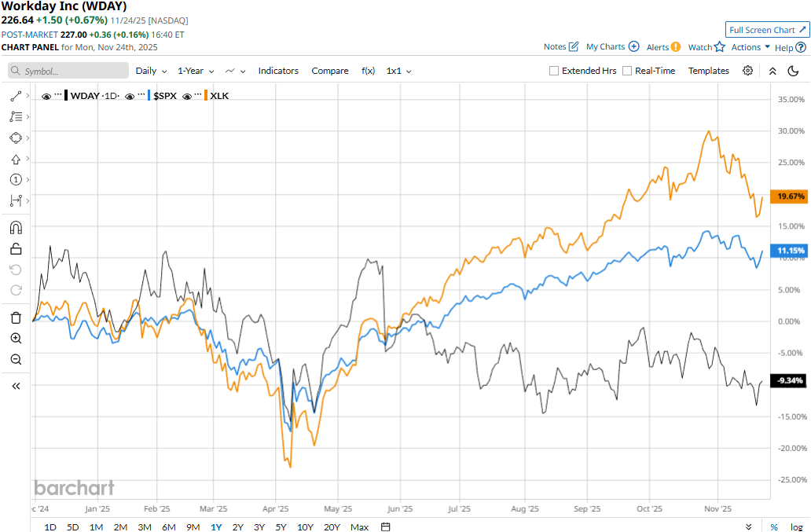Select the 6M range tab
The width and height of the screenshot is (811, 532).
pyautogui.click(x=169, y=526)
